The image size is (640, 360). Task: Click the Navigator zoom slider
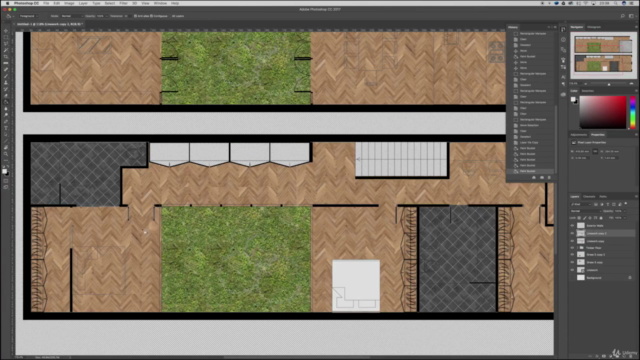609,84
